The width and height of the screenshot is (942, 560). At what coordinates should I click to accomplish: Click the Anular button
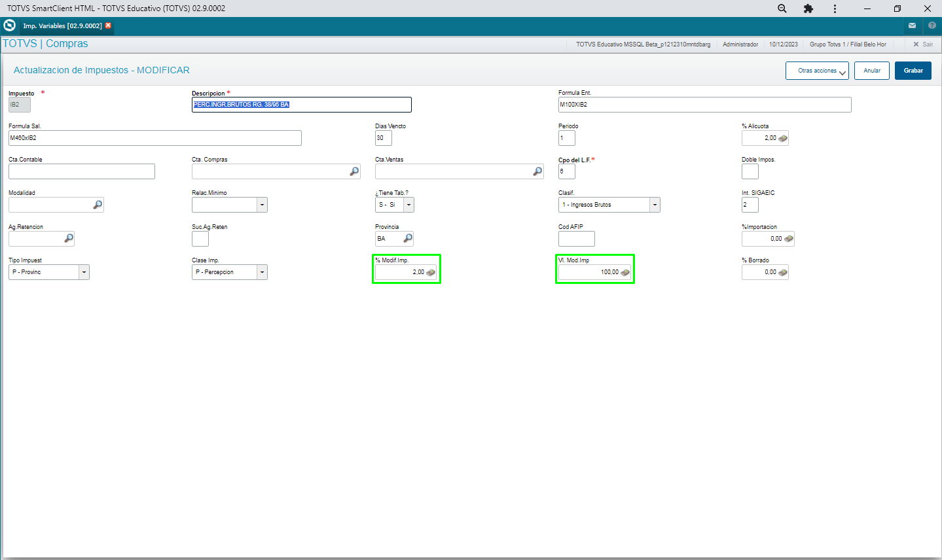tap(872, 71)
